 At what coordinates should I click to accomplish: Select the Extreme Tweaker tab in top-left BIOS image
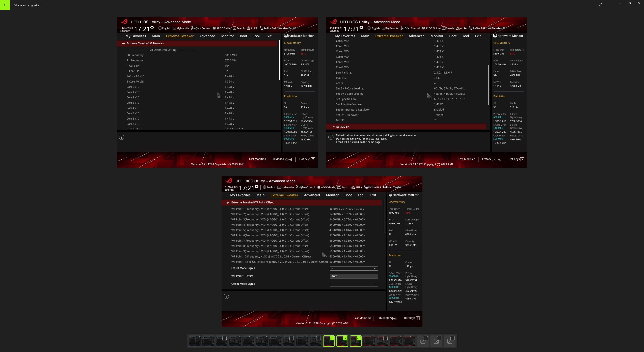(179, 36)
